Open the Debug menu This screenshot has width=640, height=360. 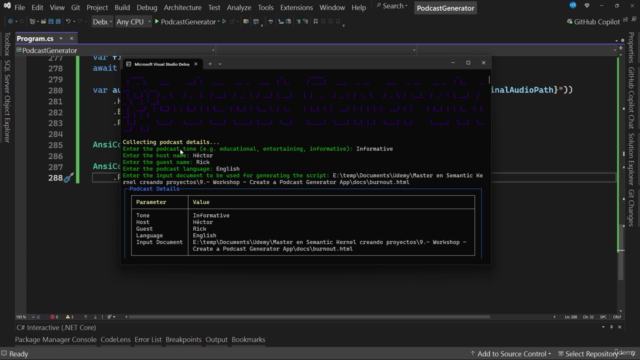click(147, 7)
